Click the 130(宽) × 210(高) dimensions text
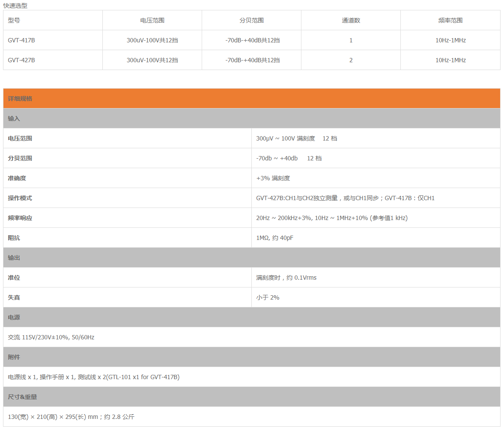Image resolution: width=504 pixels, height=428 pixels. [71, 417]
